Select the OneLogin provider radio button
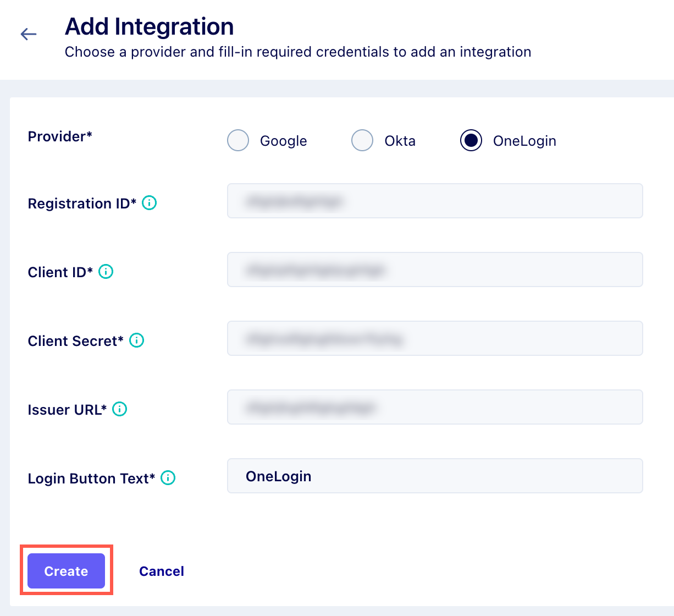The width and height of the screenshot is (674, 616). click(471, 140)
